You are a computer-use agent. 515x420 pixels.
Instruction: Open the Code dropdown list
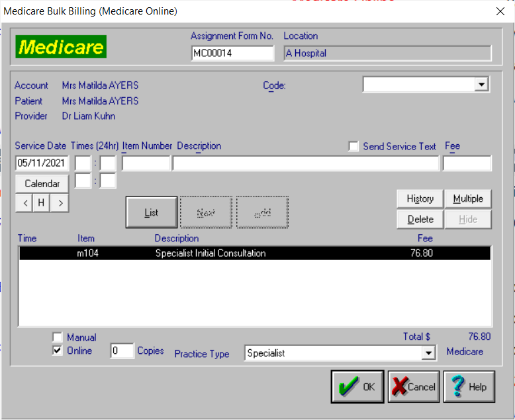coord(481,85)
